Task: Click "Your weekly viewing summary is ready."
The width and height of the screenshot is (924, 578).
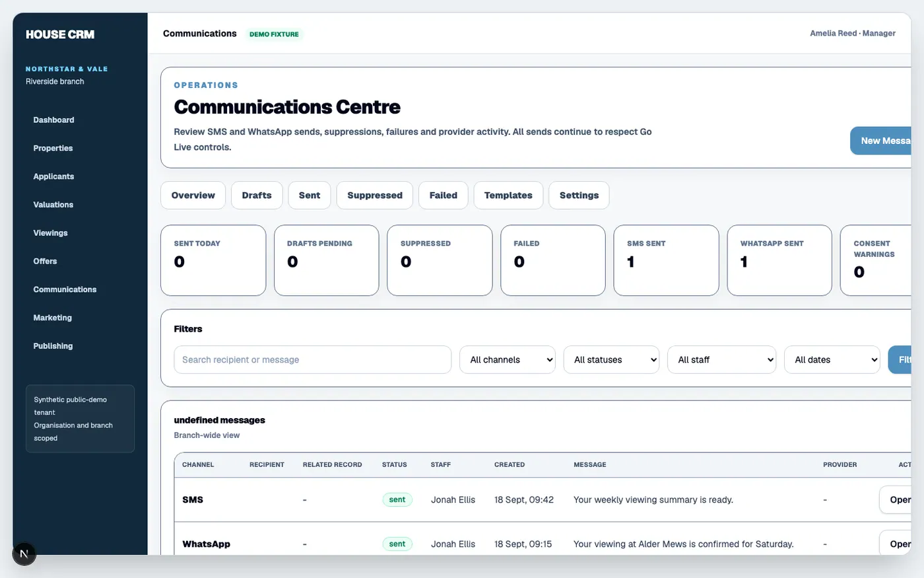Action: (653, 500)
